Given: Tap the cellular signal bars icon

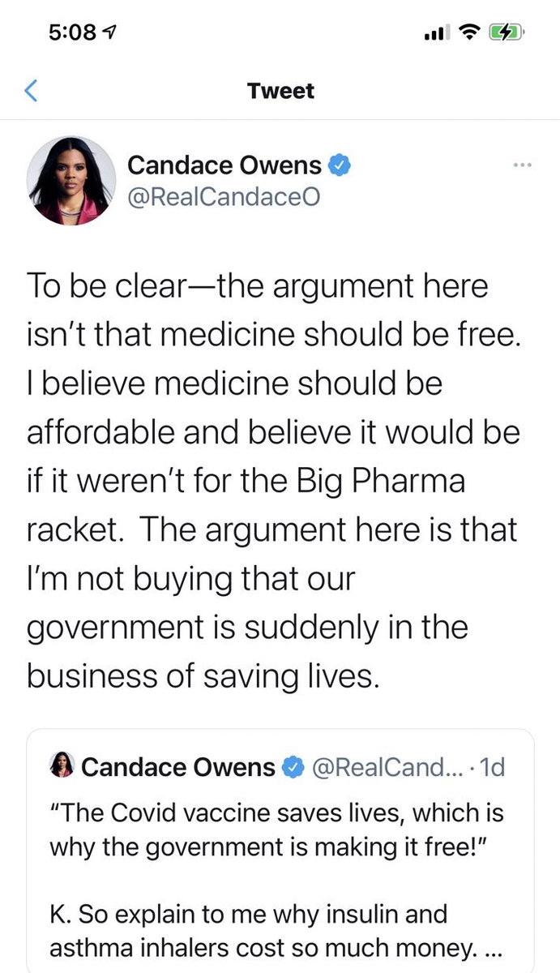Looking at the screenshot, I should (x=436, y=33).
